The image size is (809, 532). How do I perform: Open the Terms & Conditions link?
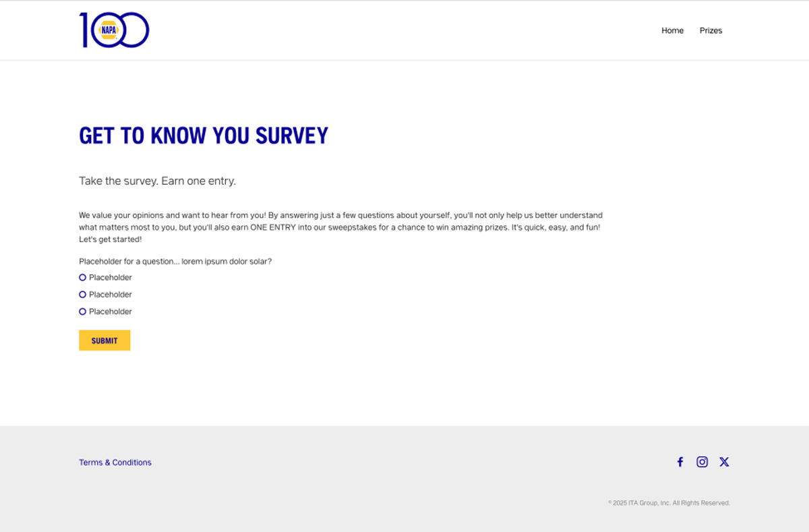[115, 463]
